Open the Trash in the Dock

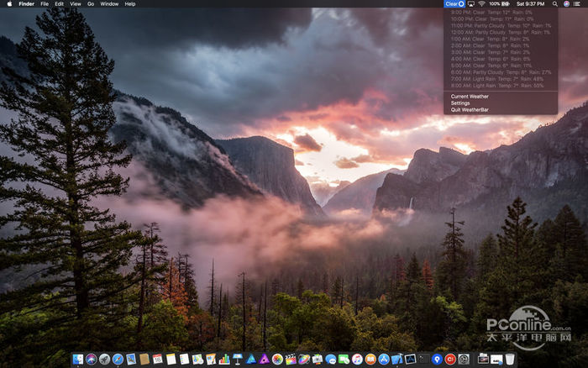(x=510, y=359)
